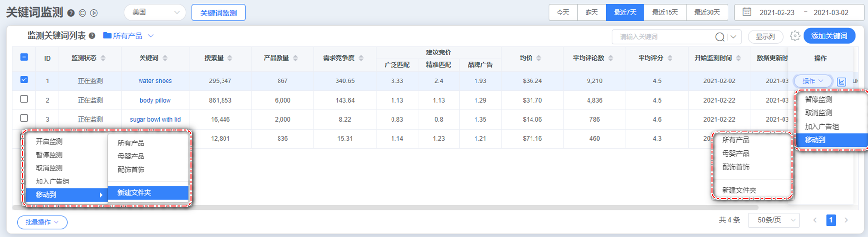
Task: Open trend chart icon for water shoes
Action: [x=841, y=81]
